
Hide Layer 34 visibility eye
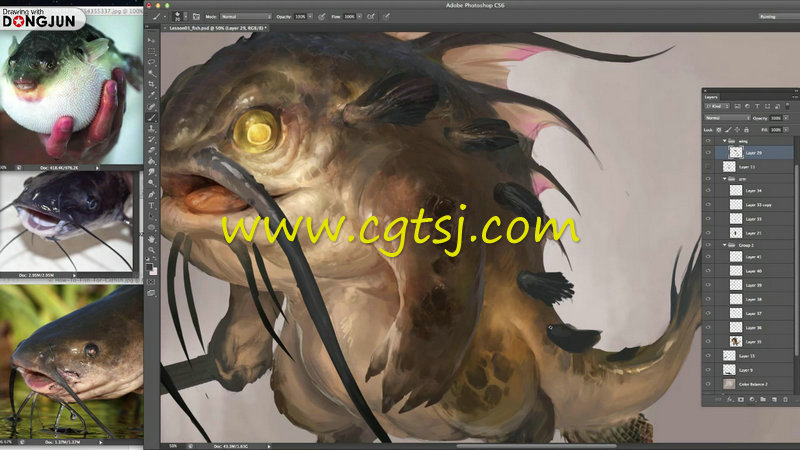pos(708,190)
